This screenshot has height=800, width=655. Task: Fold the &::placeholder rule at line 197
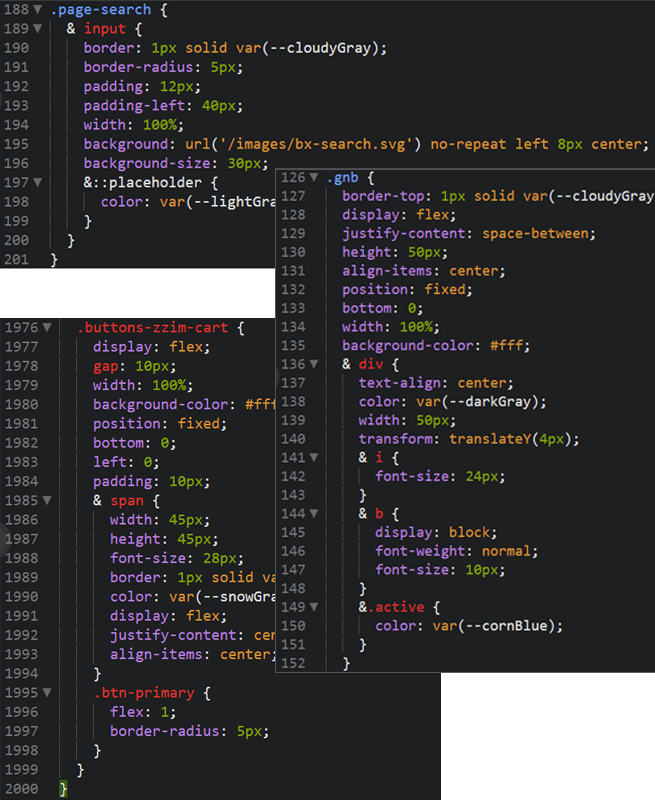[x=37, y=182]
